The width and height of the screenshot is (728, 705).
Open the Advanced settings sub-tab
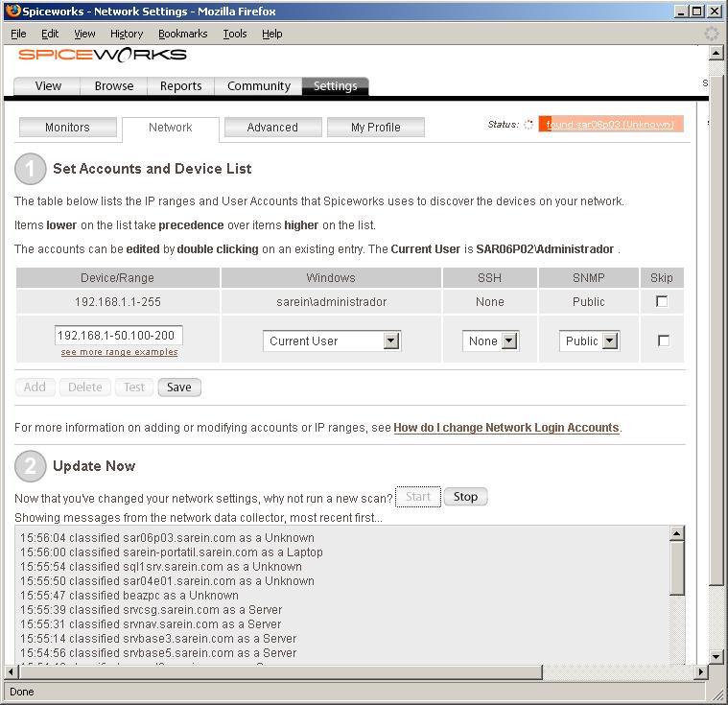pos(272,128)
